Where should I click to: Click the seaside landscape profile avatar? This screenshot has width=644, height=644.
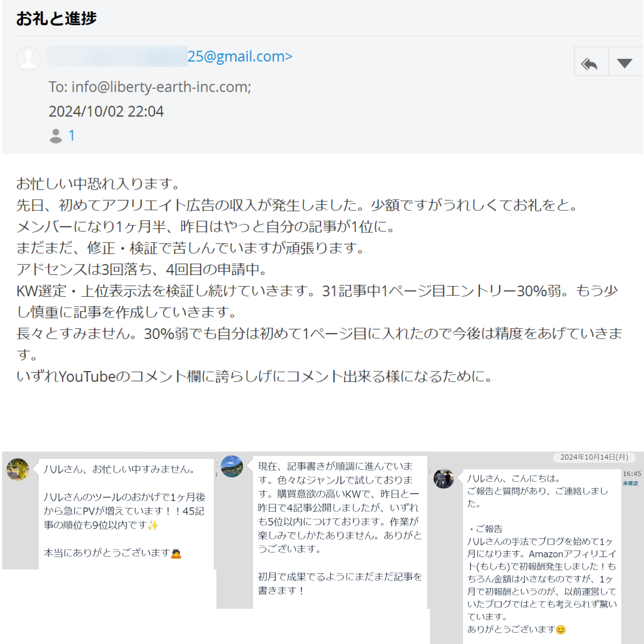coord(232,466)
